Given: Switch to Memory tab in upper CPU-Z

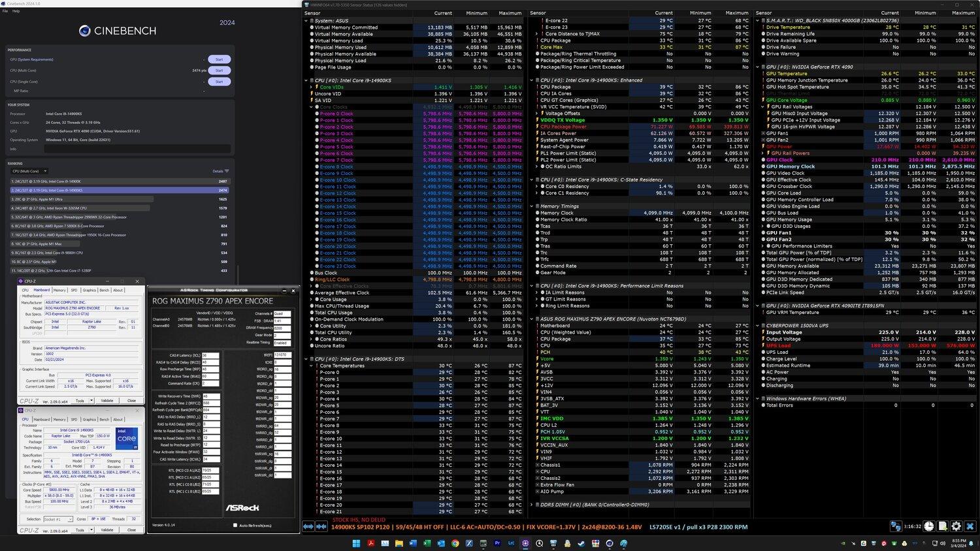Looking at the screenshot, I should click(x=59, y=290).
